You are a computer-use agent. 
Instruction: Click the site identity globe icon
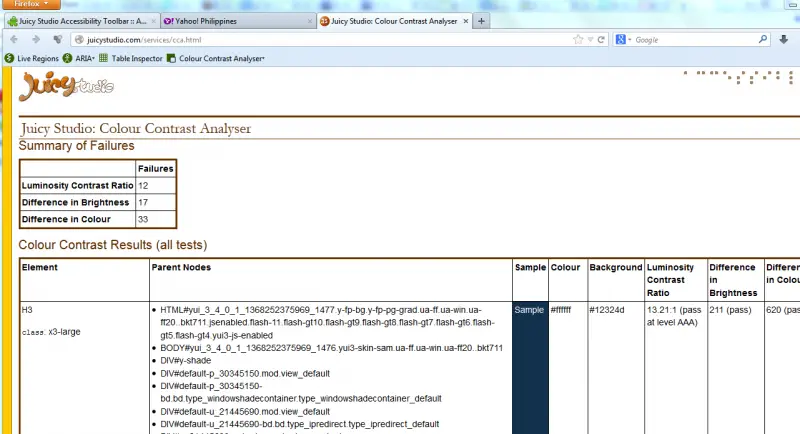point(79,39)
